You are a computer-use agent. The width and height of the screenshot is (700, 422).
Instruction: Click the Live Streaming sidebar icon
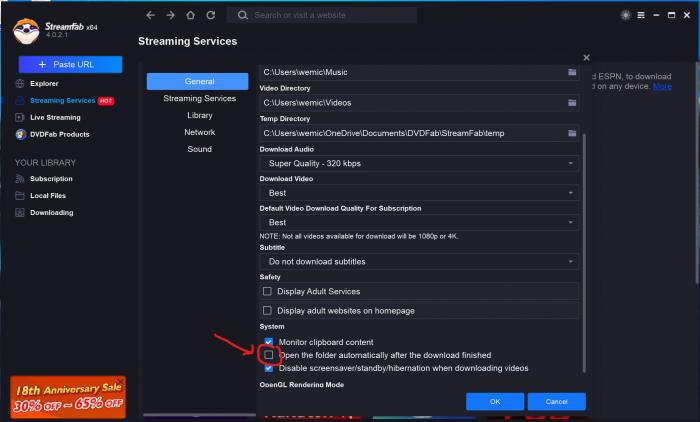(x=20, y=117)
